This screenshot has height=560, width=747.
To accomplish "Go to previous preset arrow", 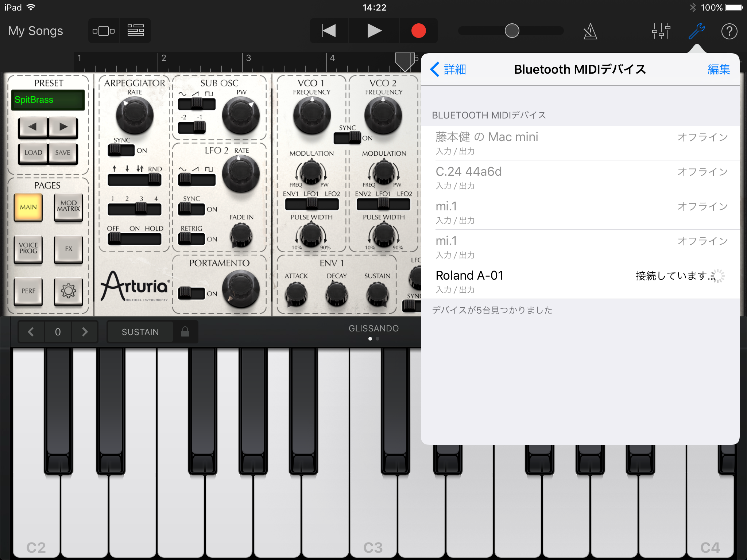I will [x=32, y=127].
